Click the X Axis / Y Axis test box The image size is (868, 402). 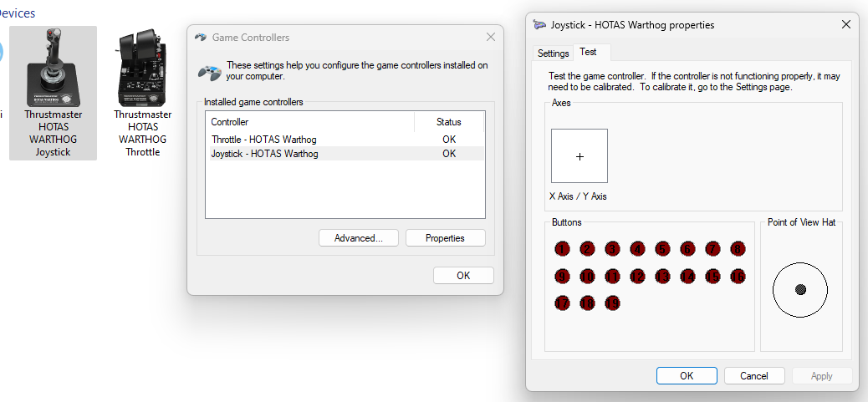click(580, 156)
